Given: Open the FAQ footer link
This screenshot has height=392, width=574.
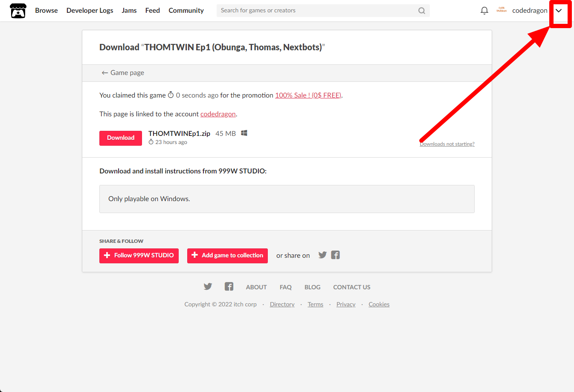Looking at the screenshot, I should (286, 287).
